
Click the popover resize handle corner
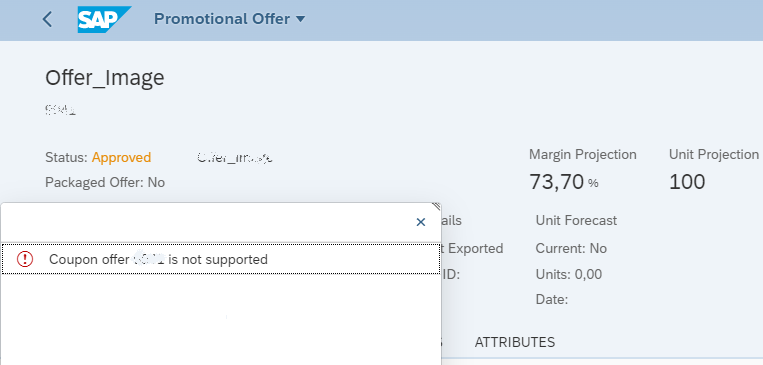[x=436, y=206]
